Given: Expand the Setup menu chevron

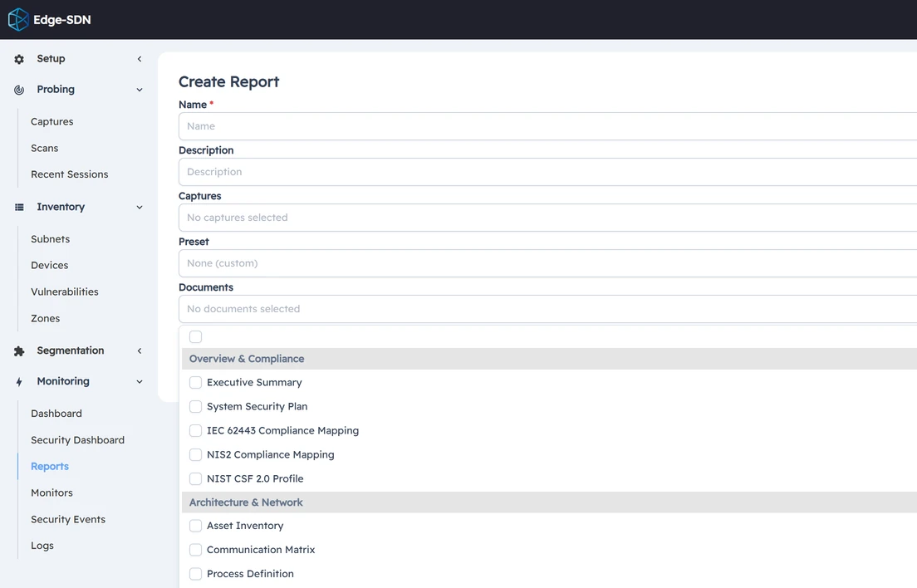Looking at the screenshot, I should (x=140, y=58).
